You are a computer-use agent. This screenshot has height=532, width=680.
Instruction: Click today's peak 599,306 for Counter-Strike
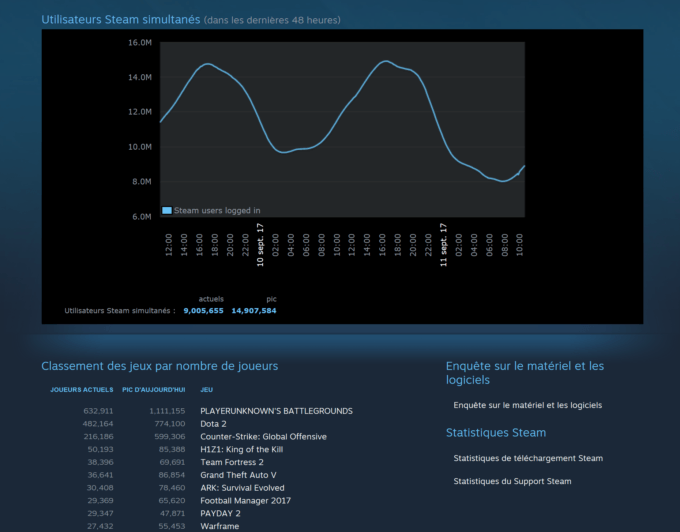pyautogui.click(x=170, y=437)
